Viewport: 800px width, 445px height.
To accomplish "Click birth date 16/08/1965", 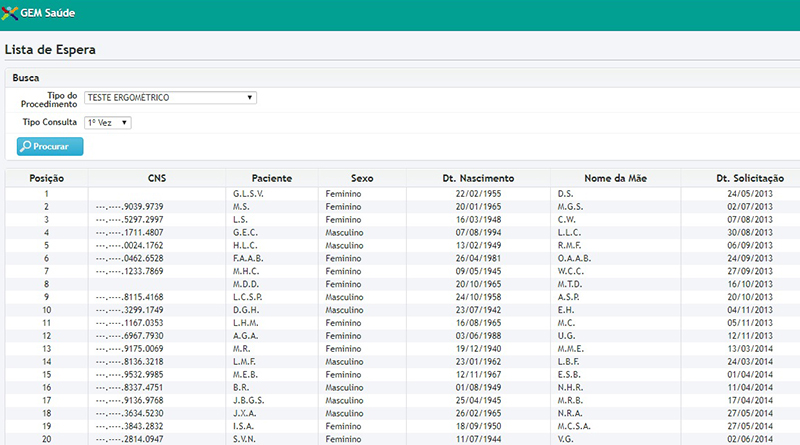I will [479, 323].
